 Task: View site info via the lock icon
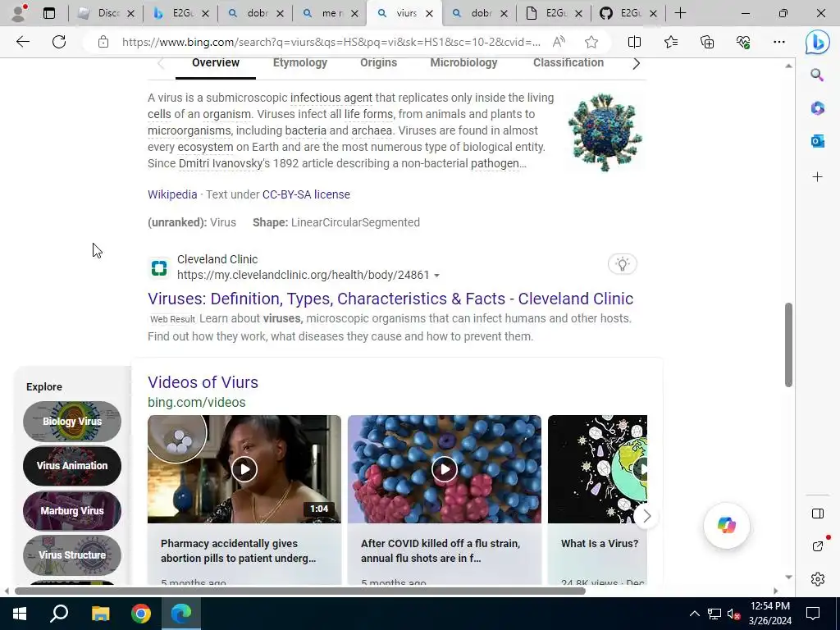point(103,42)
